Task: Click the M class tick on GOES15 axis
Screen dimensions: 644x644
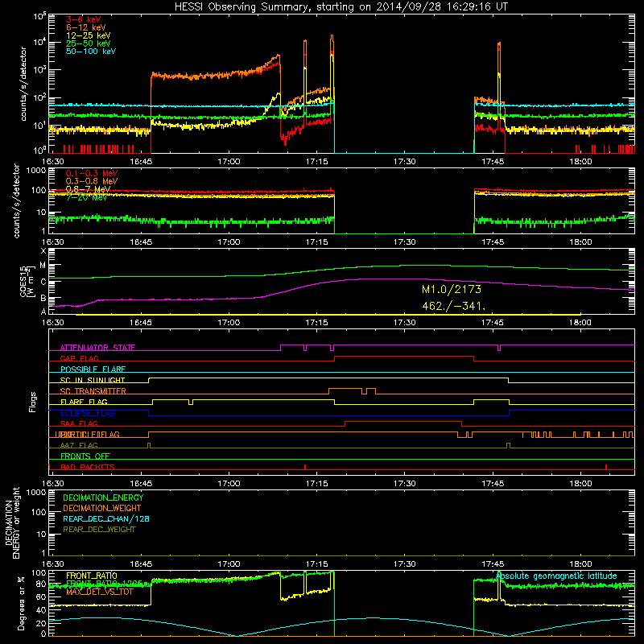Action: [x=43, y=266]
